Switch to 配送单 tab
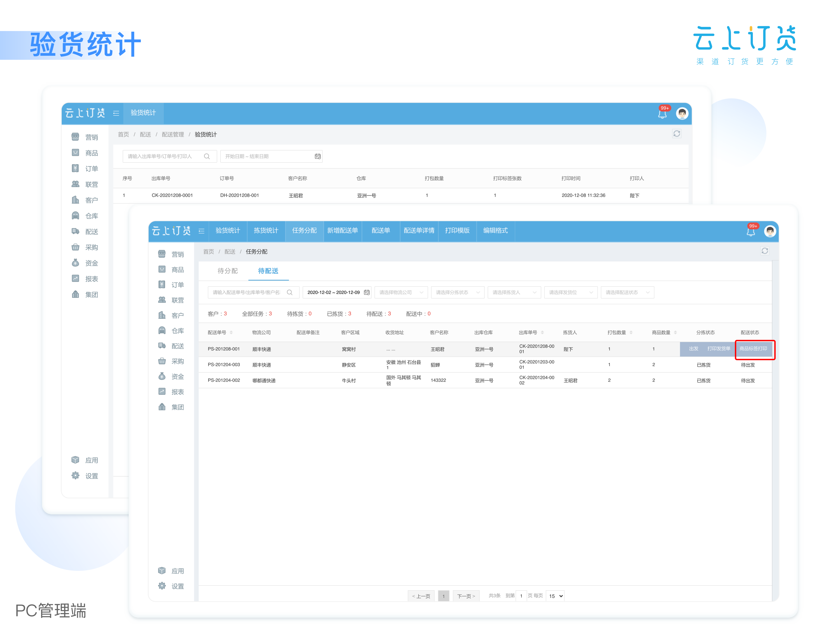816x644 pixels. click(x=381, y=230)
